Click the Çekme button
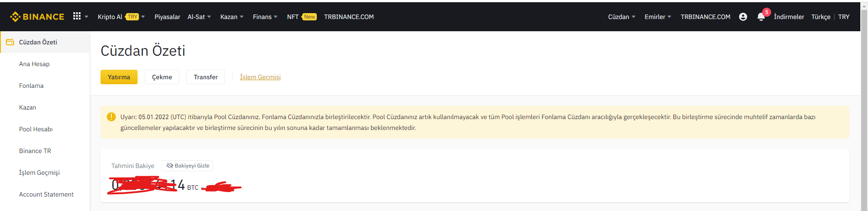 [x=162, y=77]
